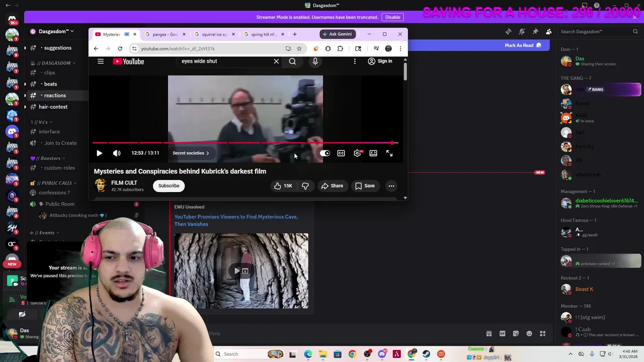Open YouTube settings three-dot menu
Image resolution: width=644 pixels, height=362 pixels.
tap(355, 61)
